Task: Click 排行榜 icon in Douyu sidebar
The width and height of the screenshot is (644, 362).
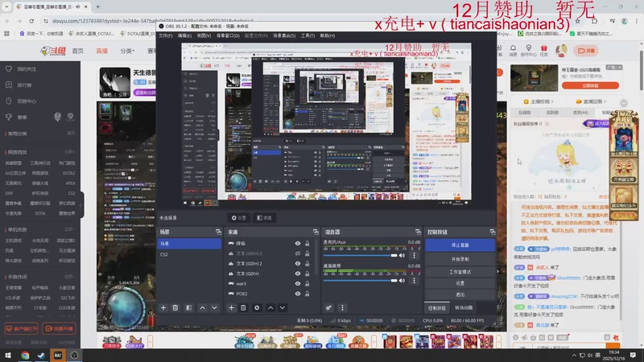Action: coord(9,85)
